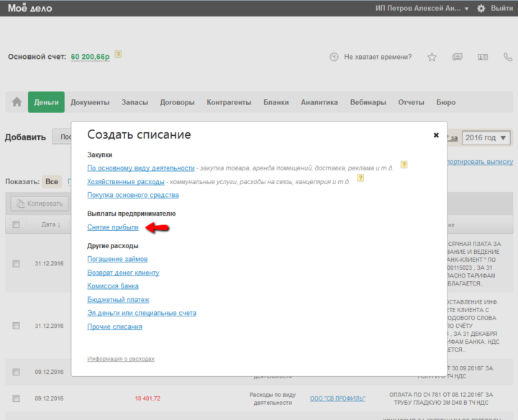Screen dimensions: 518x420
Task: Open the 'Аналитика' tab
Action: (x=319, y=102)
